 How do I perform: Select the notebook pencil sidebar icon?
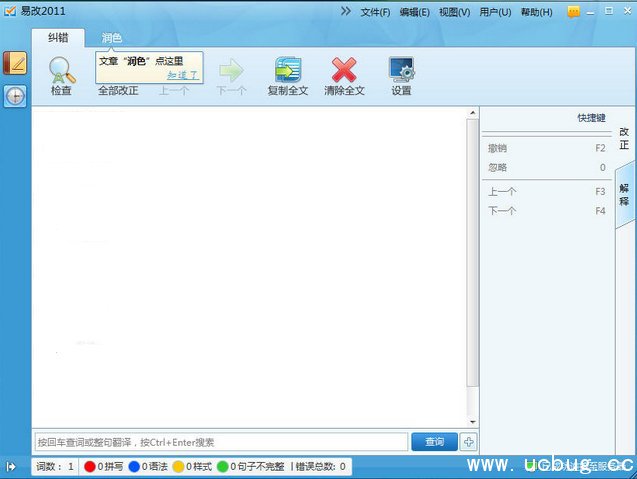pos(15,63)
